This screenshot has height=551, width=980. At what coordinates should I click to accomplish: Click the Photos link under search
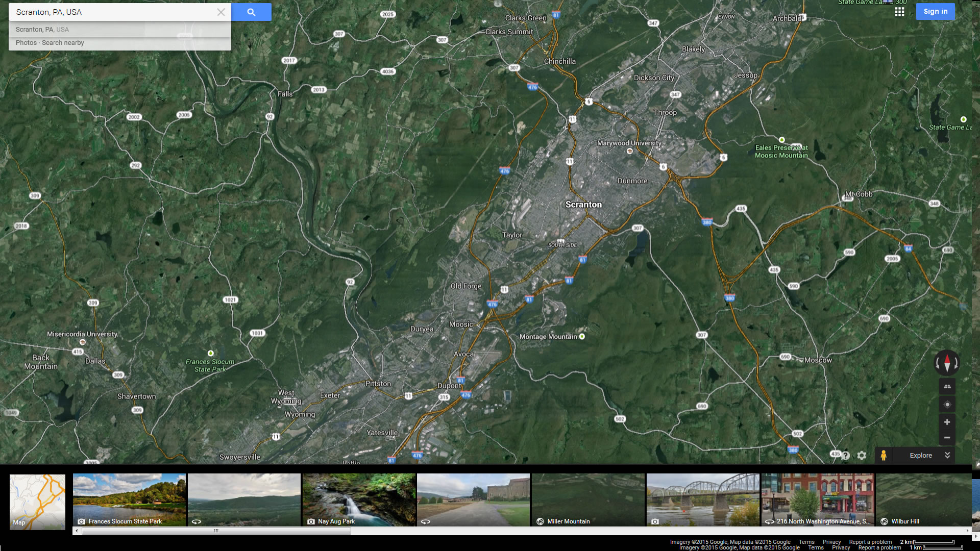(x=26, y=43)
